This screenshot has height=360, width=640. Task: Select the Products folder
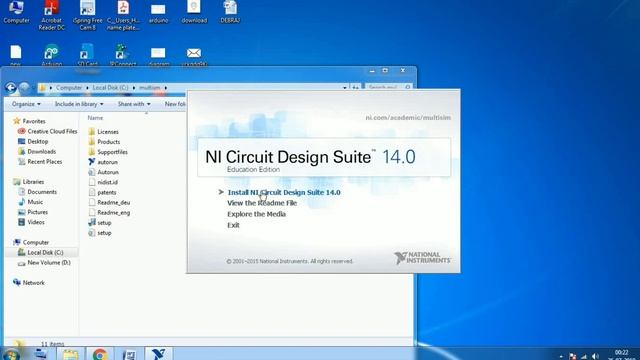(104, 142)
